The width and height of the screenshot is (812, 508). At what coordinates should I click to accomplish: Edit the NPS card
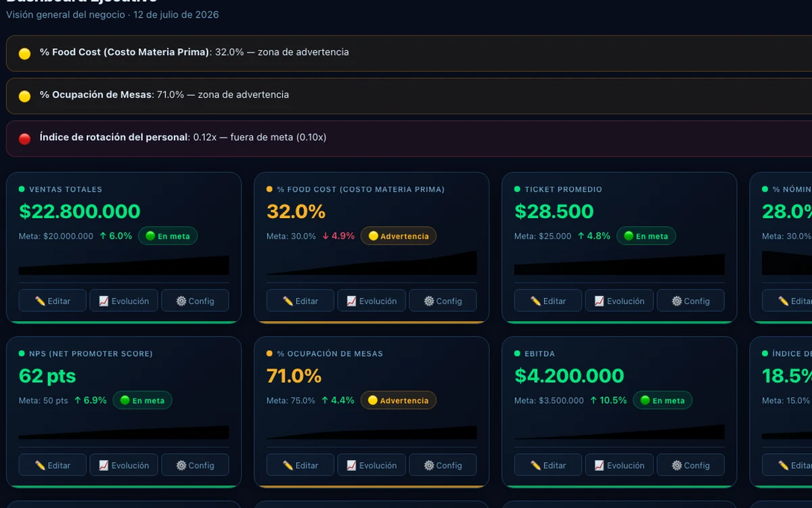(53, 465)
